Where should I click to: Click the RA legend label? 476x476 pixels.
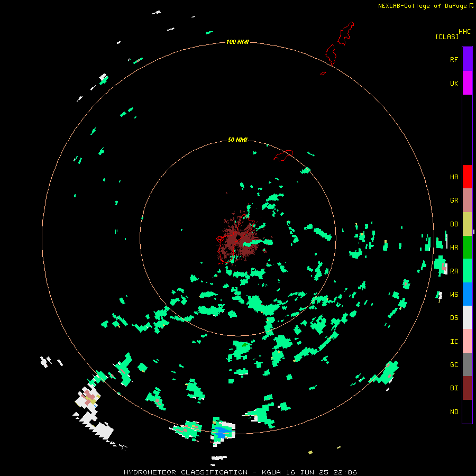point(454,271)
